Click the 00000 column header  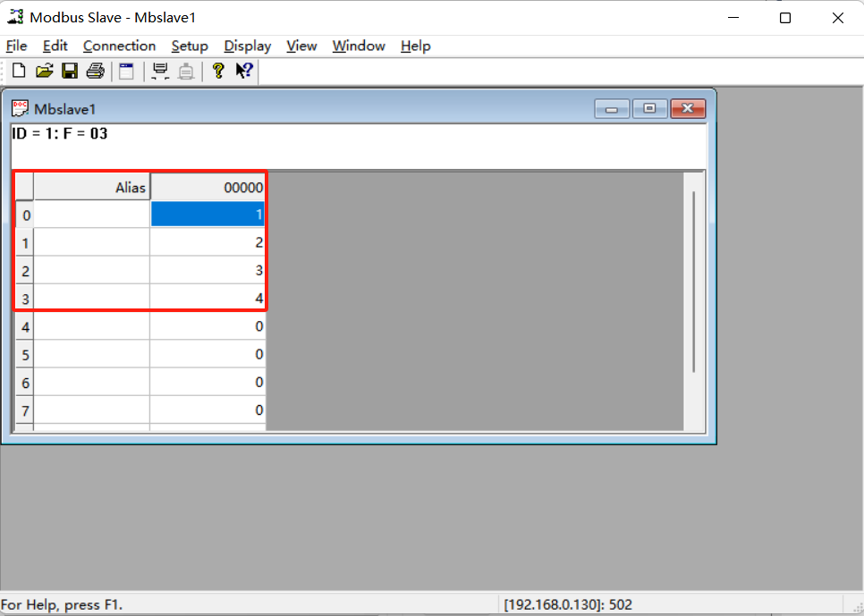(x=208, y=188)
